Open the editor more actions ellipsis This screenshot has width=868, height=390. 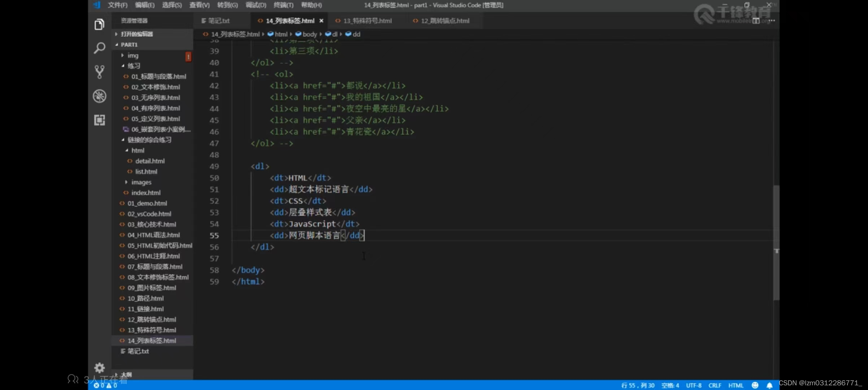[x=772, y=21]
